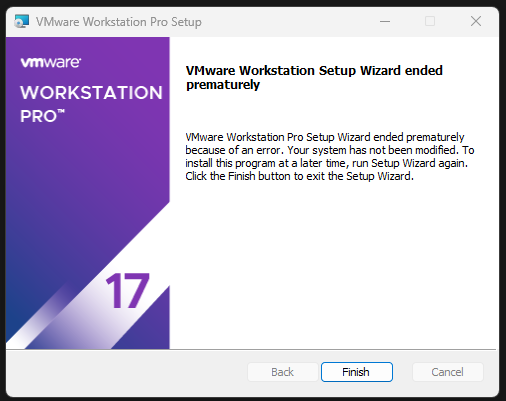This screenshot has width=506, height=401.
Task: Click empty title bar space beside the minimize button
Action: (x=290, y=22)
